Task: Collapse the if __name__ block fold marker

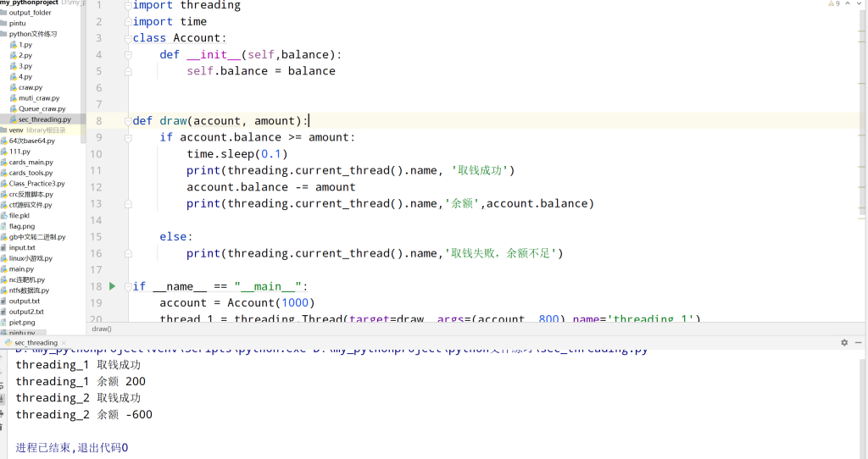Action: click(x=128, y=286)
